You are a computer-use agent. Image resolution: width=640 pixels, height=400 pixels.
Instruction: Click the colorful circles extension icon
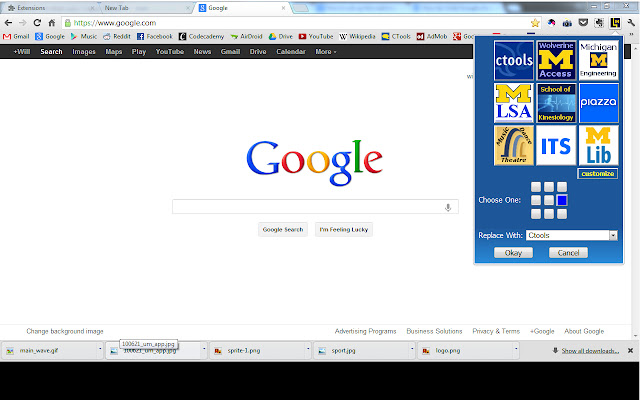click(551, 23)
